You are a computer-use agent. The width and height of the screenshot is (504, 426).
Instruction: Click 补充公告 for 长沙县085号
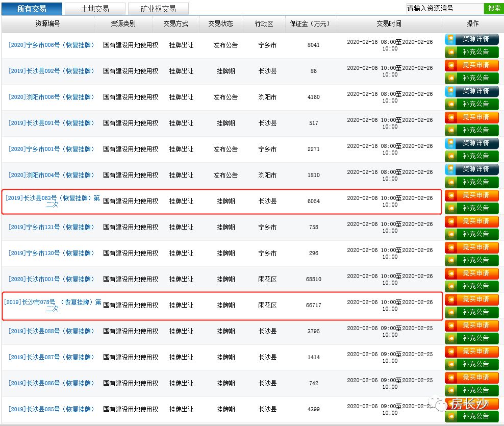click(472, 416)
